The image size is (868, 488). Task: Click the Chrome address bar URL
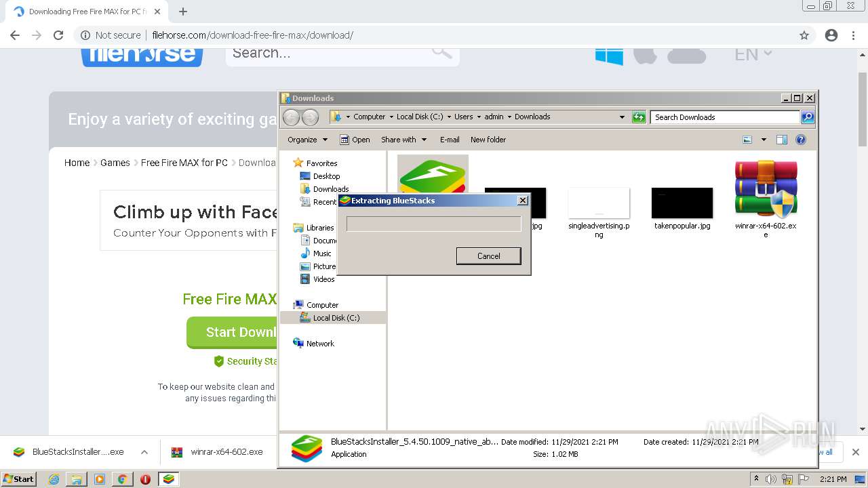[252, 35]
